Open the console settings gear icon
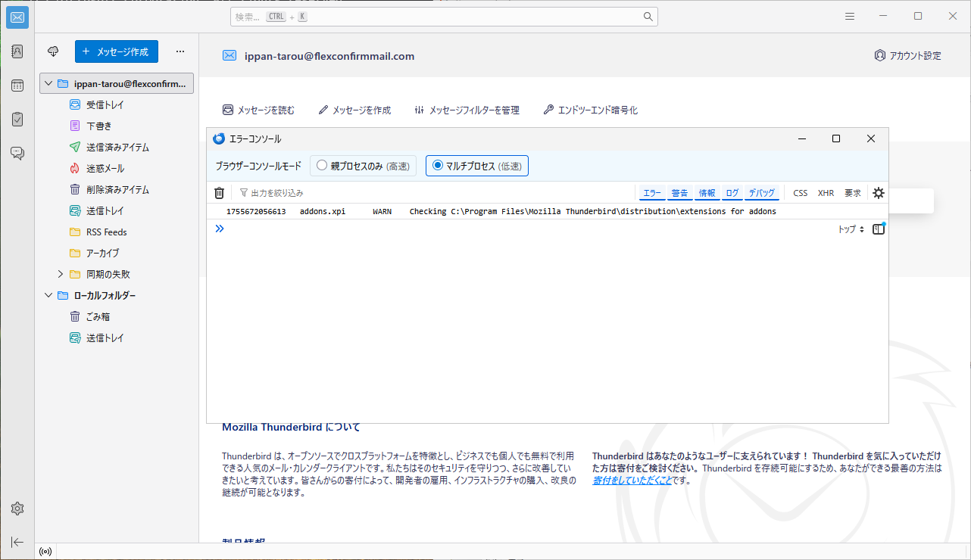This screenshot has width=971, height=560. tap(878, 192)
